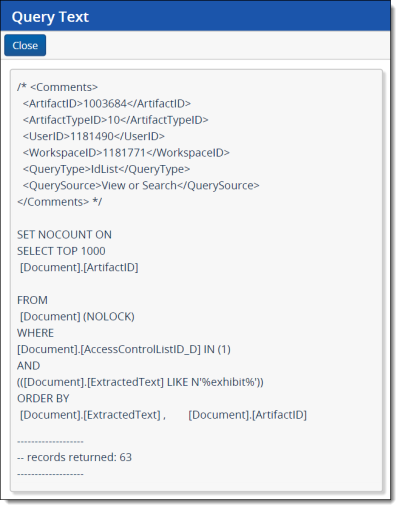The image size is (400, 509).
Task: Click the WorkspaceID 1181771 line
Action: [x=126, y=153]
